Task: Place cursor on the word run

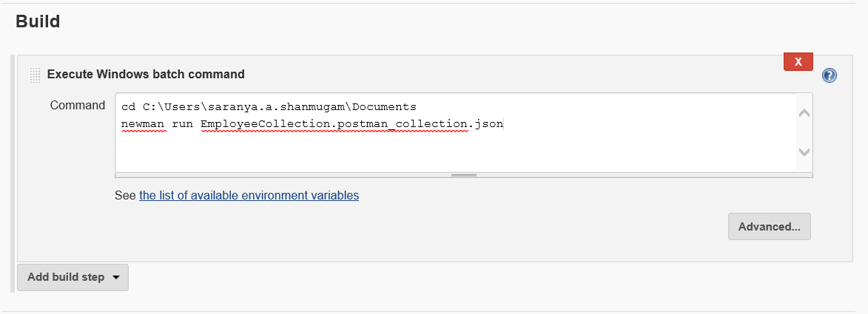Action: pos(182,124)
